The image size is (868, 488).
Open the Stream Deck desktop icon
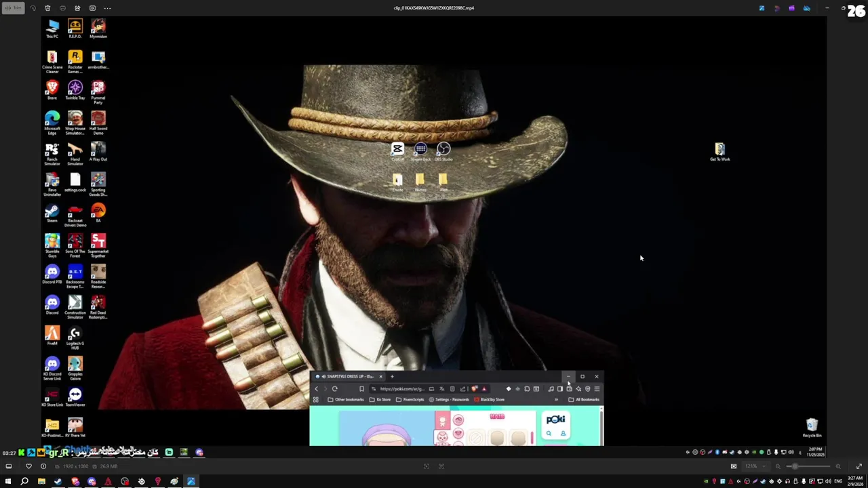tap(420, 152)
